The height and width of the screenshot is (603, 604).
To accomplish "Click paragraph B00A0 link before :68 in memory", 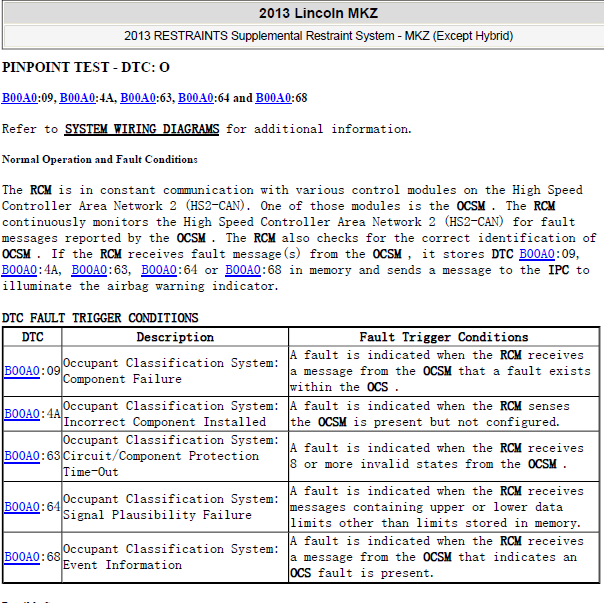I will [x=243, y=270].
